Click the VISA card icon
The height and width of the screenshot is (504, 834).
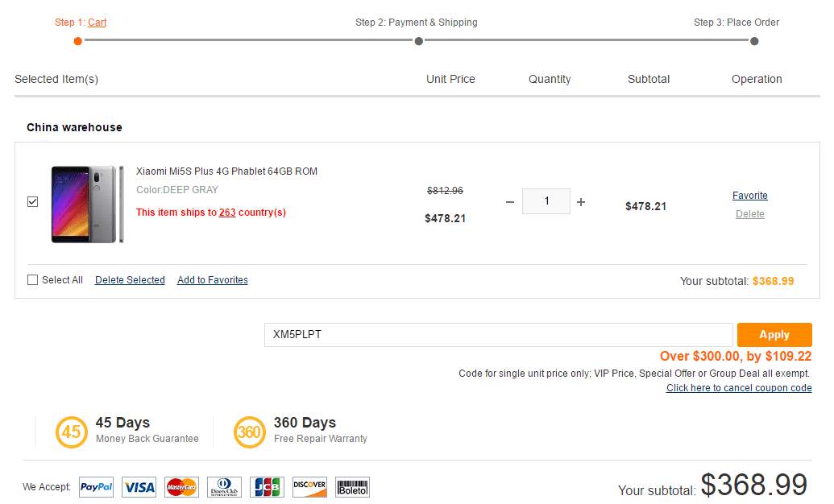pyautogui.click(x=139, y=487)
